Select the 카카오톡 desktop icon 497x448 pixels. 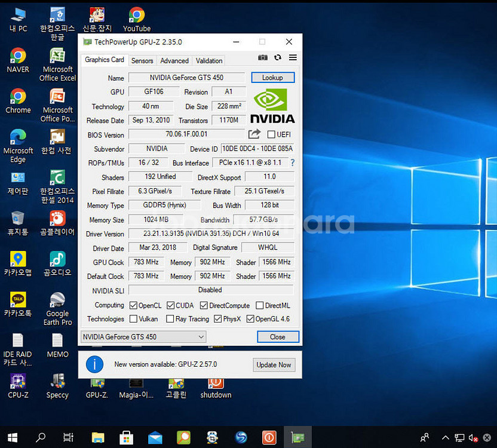(18, 305)
